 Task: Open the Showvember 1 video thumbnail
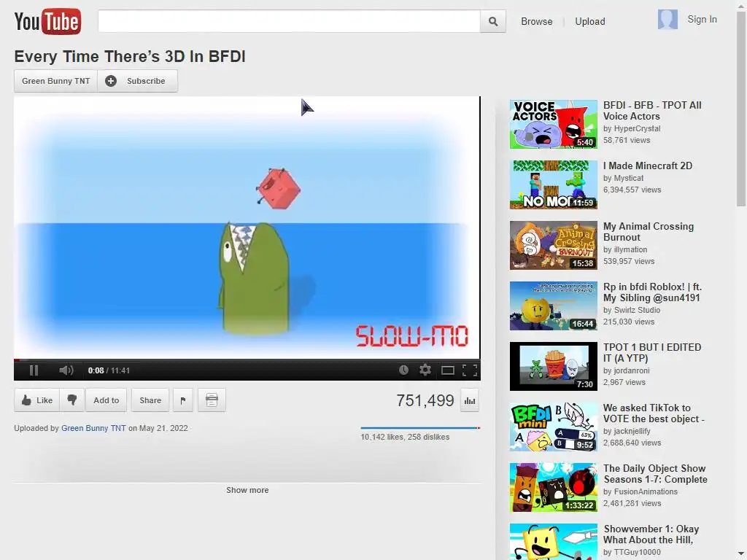(553, 542)
